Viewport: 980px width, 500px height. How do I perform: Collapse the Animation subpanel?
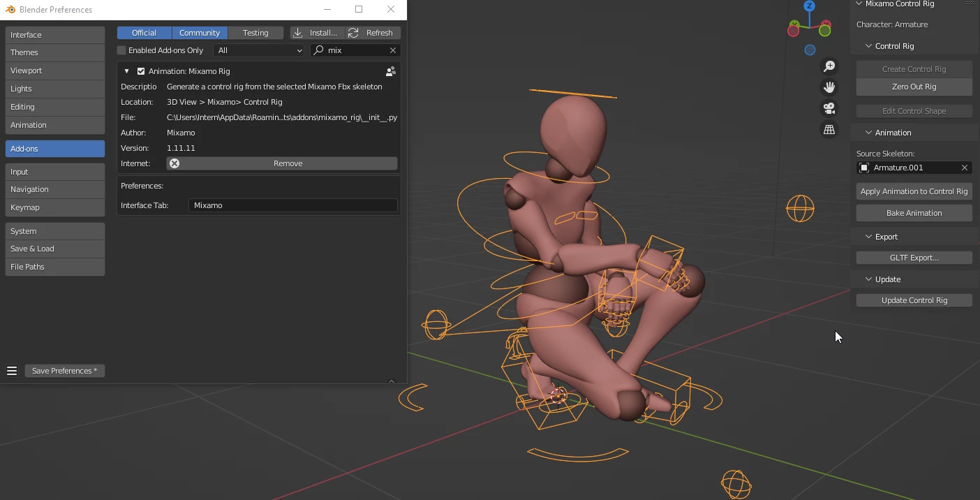pos(869,133)
